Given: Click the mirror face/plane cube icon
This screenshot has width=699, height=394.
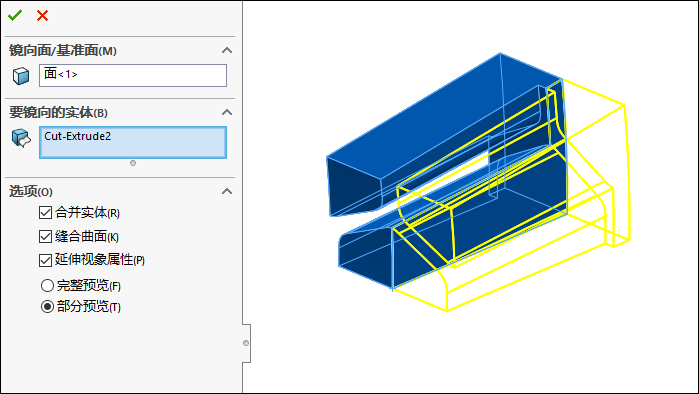Looking at the screenshot, I should point(21,76).
